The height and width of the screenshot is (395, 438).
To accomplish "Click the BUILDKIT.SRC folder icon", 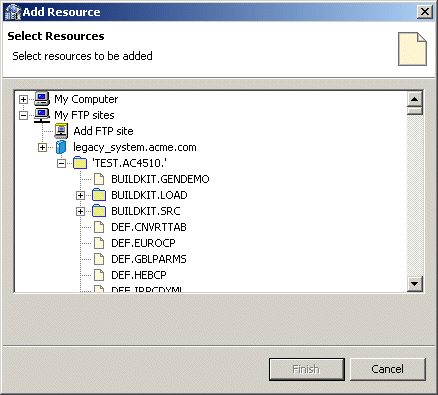I will [x=99, y=211].
